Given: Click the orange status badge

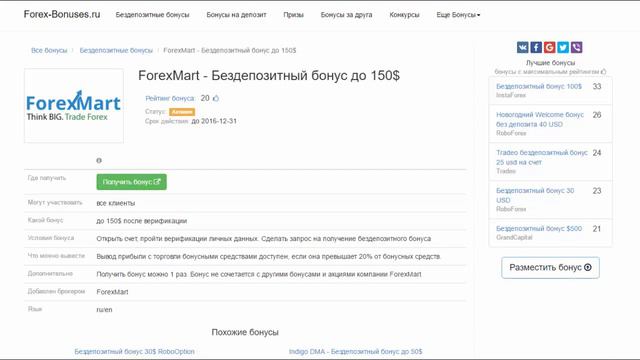Looking at the screenshot, I should (182, 112).
